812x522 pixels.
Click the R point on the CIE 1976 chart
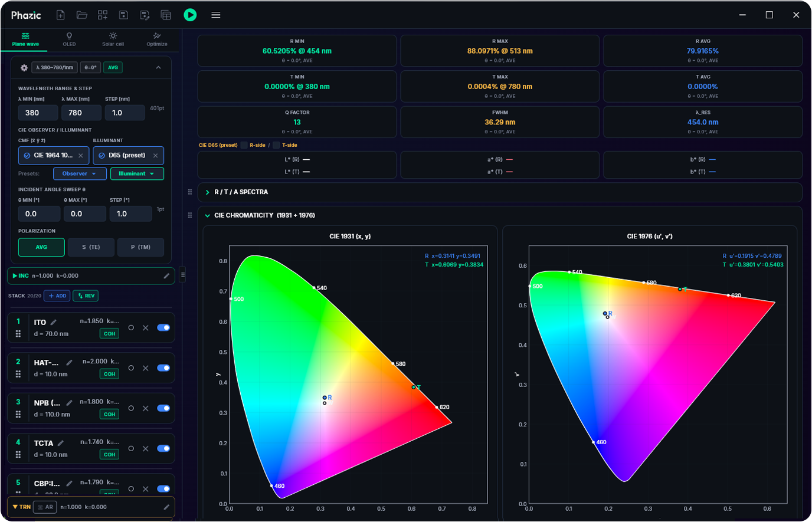click(605, 314)
